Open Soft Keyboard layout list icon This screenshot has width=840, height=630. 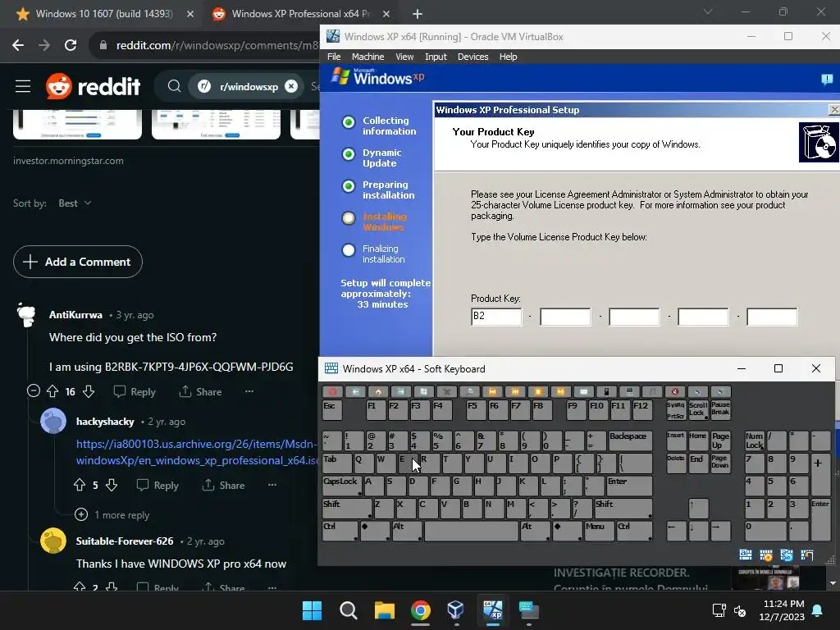click(745, 555)
